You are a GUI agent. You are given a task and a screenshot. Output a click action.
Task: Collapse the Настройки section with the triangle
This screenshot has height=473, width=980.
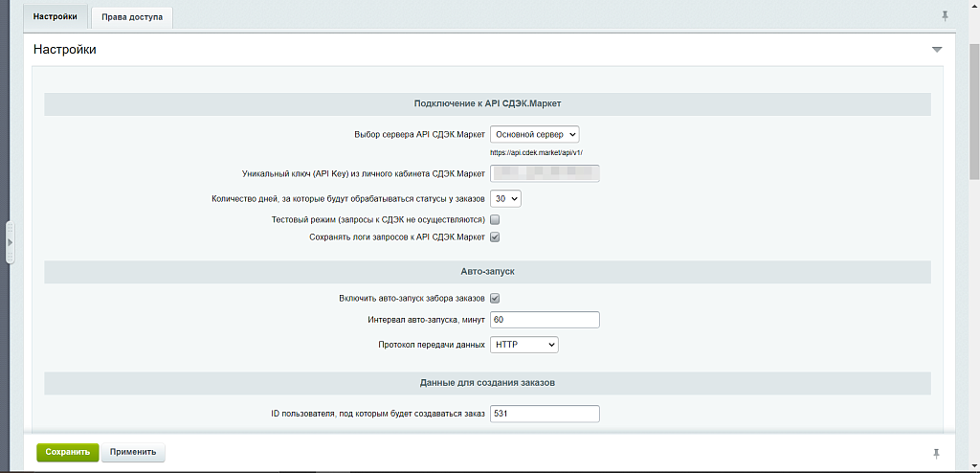tap(937, 49)
